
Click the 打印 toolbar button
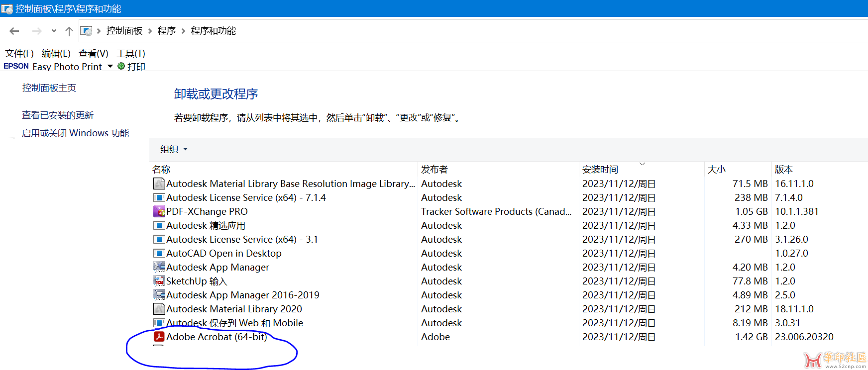coord(136,66)
